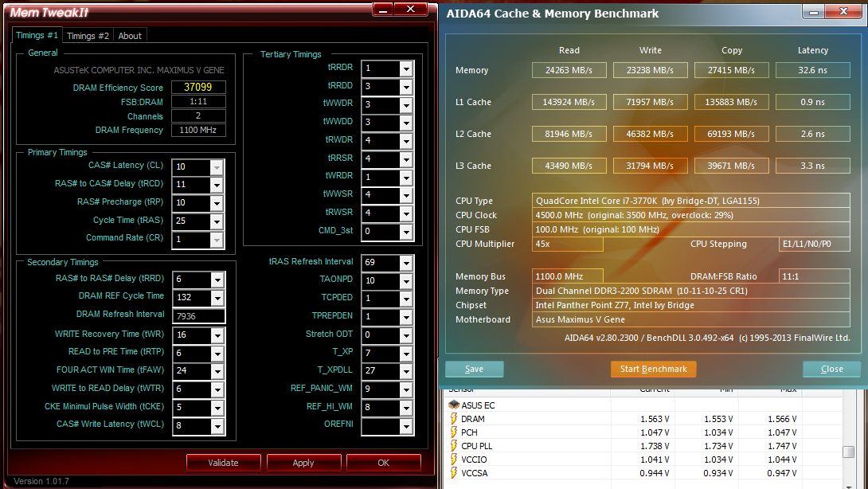
Task: Open the empty OREFNI dropdown
Action: click(406, 426)
